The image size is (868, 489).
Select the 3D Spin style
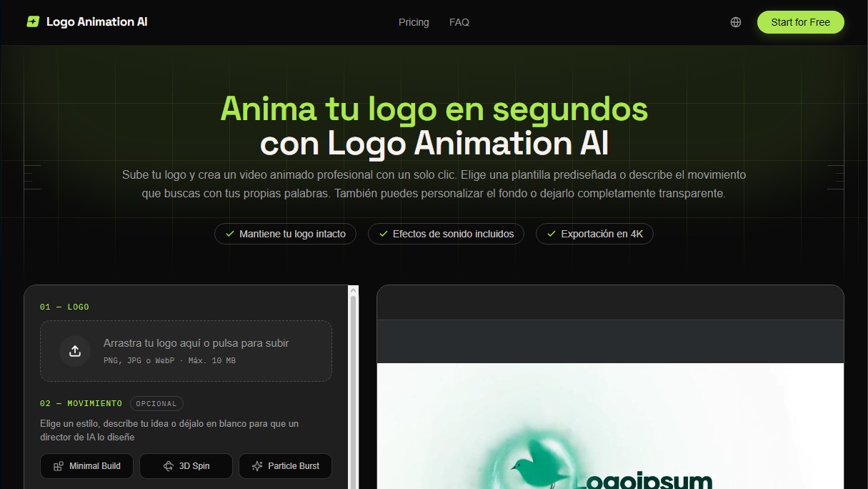click(186, 466)
